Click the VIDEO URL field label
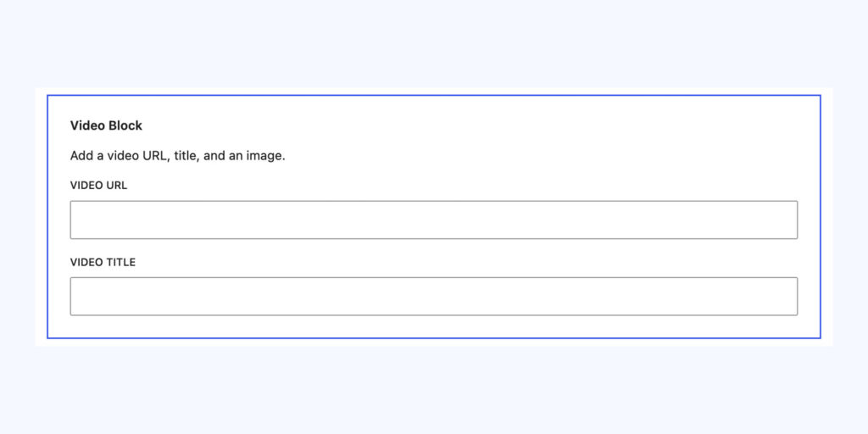 tap(98, 186)
